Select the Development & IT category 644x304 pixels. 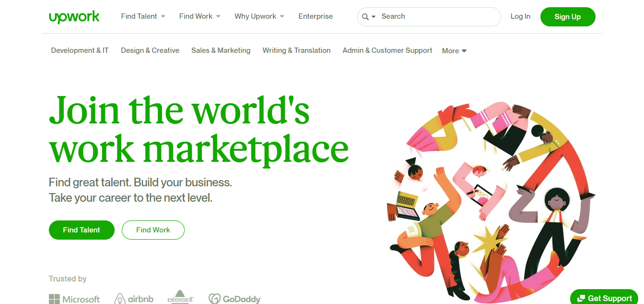coord(80,50)
